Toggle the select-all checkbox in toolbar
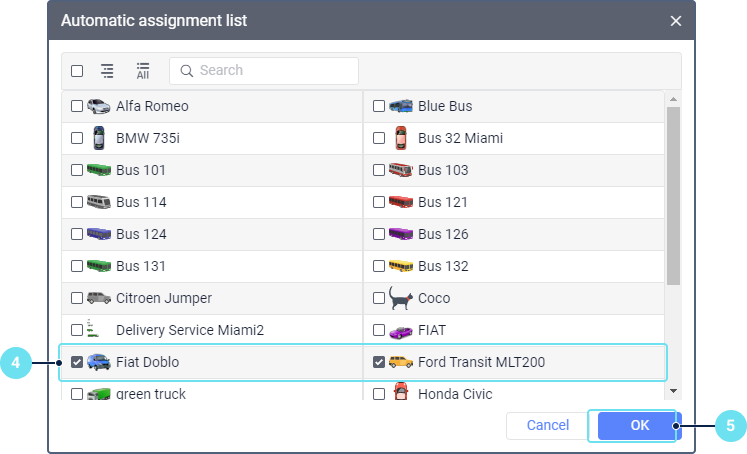This screenshot has width=747, height=454. (77, 71)
